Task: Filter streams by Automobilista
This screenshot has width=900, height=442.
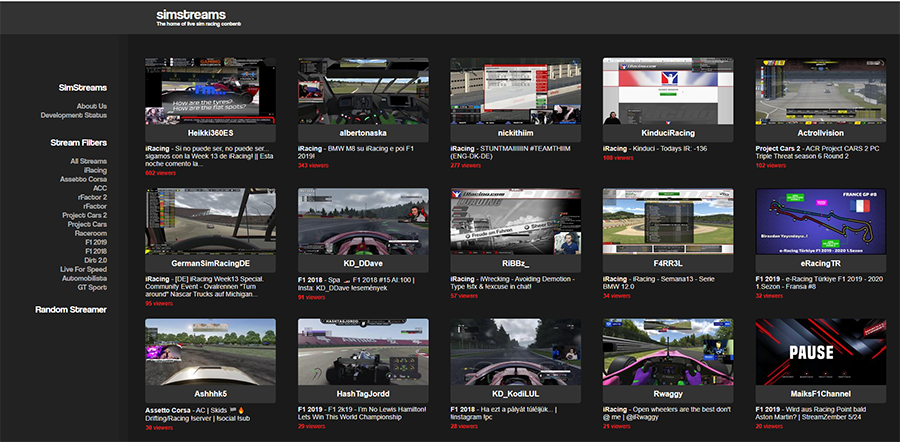Action: (85, 278)
